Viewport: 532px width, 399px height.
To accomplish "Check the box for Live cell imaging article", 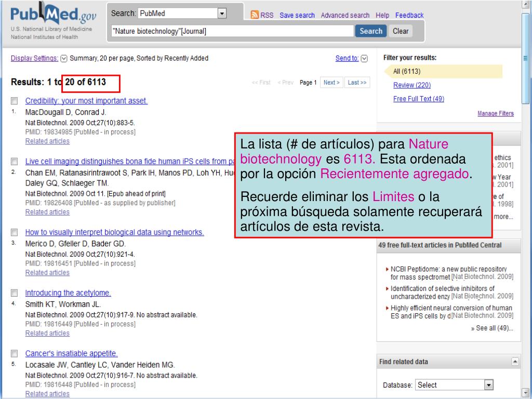I will click(x=14, y=161).
